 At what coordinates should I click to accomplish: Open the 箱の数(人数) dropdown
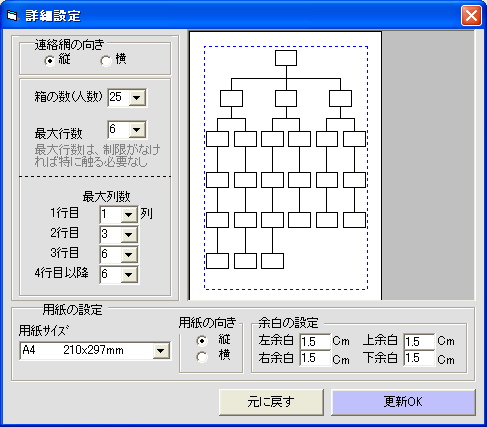click(x=137, y=98)
